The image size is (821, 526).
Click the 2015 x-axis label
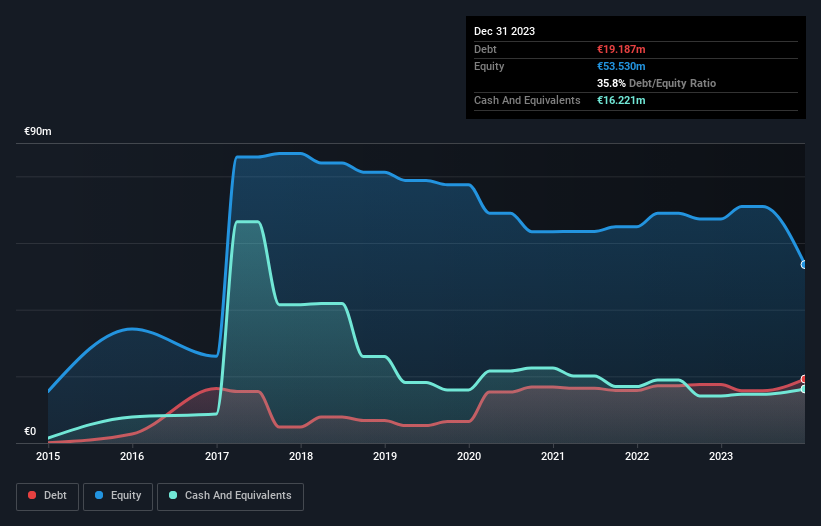48,456
